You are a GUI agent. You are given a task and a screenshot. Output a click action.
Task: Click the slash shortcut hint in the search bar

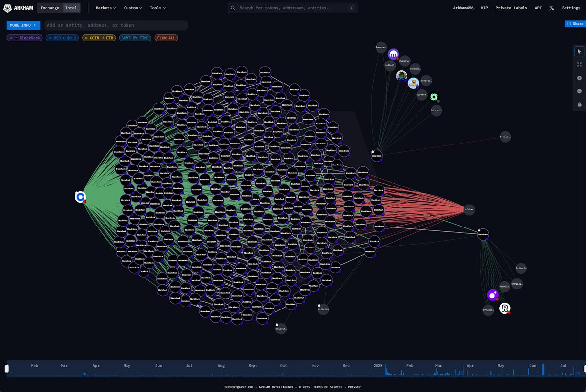(x=352, y=8)
